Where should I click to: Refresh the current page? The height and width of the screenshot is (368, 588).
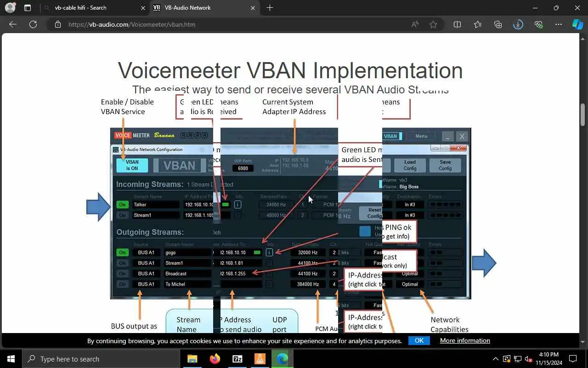(x=33, y=24)
